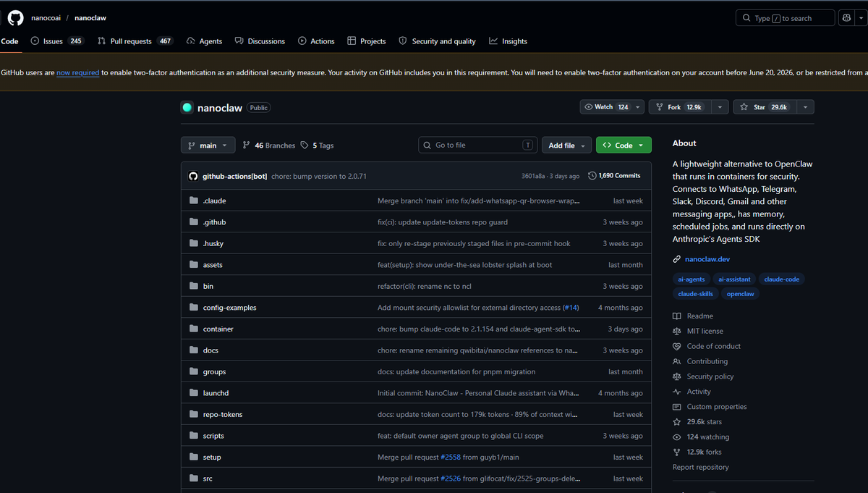Image resolution: width=868 pixels, height=493 pixels.
Task: Select the ai-agents topic tag
Action: pyautogui.click(x=691, y=279)
